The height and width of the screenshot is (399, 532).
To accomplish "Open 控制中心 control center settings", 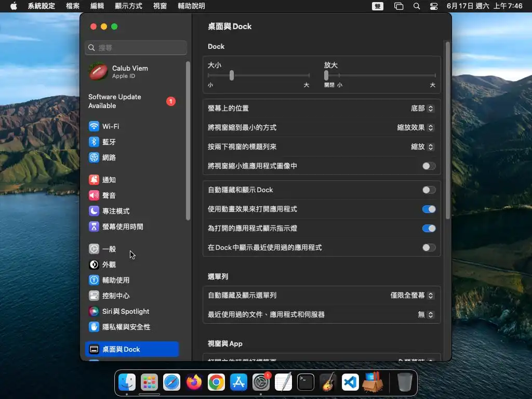I will (x=132, y=296).
